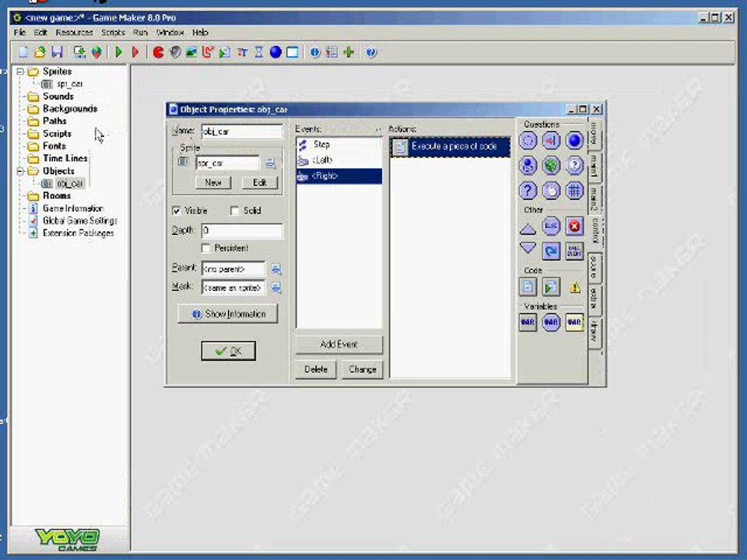The height and width of the screenshot is (560, 747).
Task: Switch to the move actions tab
Action: click(594, 133)
